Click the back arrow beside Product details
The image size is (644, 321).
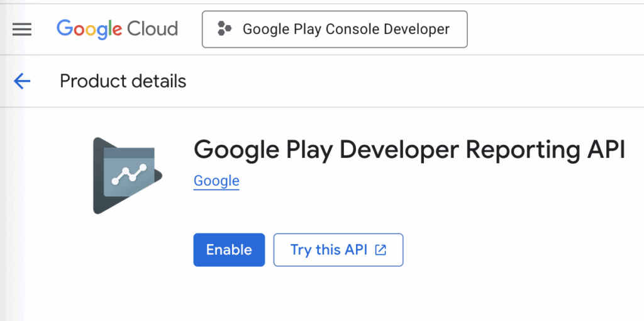(x=22, y=81)
